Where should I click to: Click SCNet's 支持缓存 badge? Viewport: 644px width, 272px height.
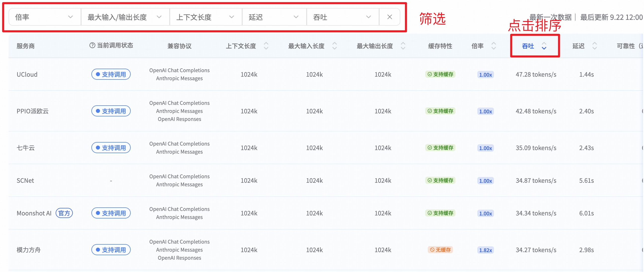(440, 180)
